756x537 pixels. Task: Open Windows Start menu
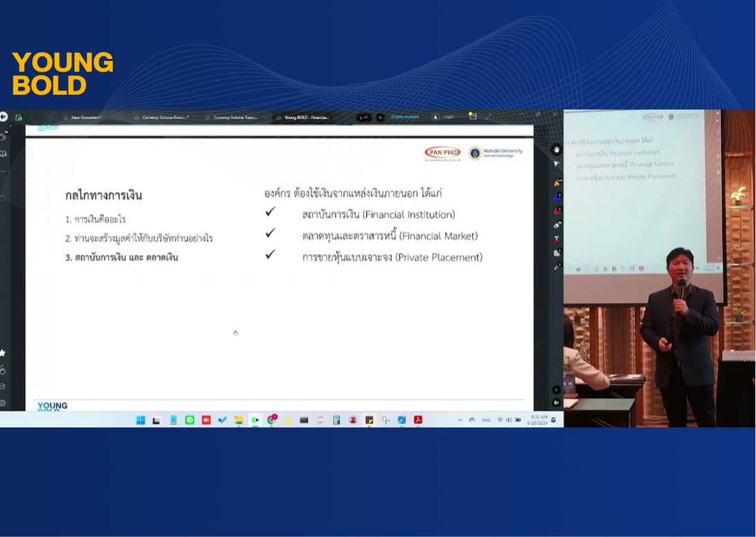pyautogui.click(x=141, y=420)
